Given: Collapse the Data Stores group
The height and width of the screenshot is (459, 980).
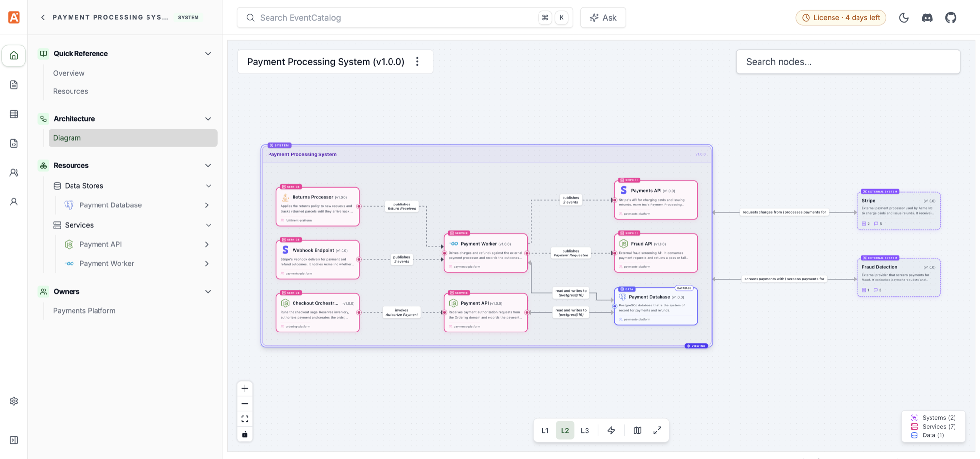Looking at the screenshot, I should coord(208,186).
